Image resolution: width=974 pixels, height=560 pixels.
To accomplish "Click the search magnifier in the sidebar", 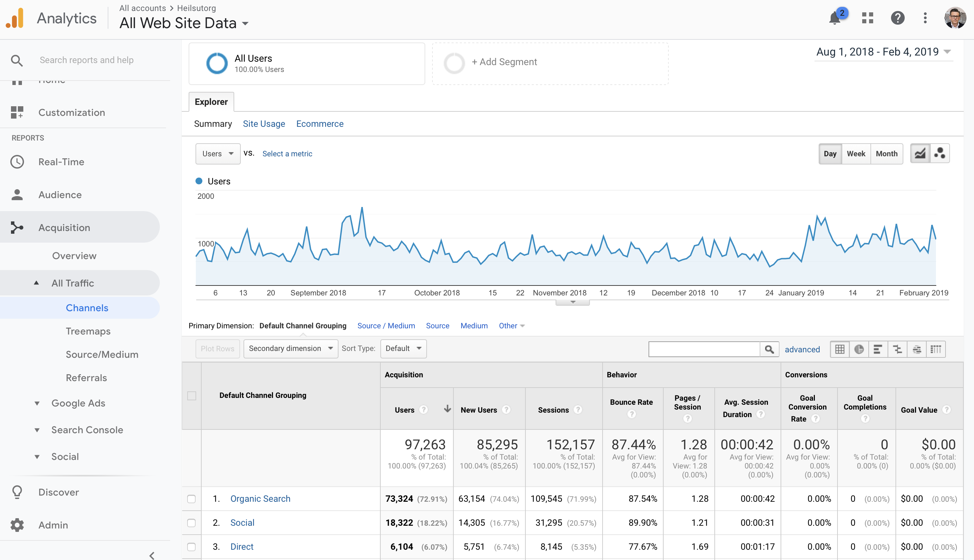I will tap(16, 60).
